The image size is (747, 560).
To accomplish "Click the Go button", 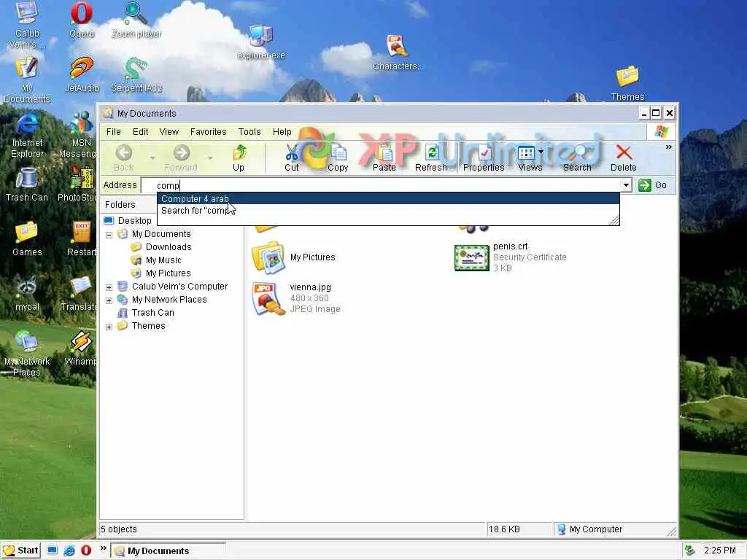I will [x=653, y=185].
